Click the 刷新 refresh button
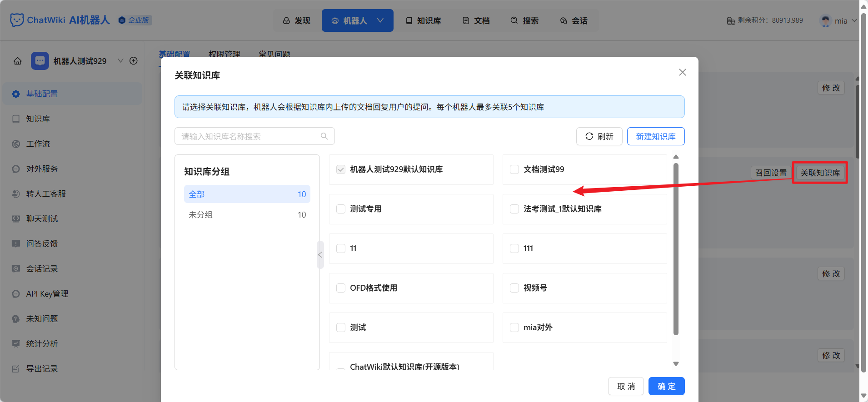The height and width of the screenshot is (402, 868). tap(599, 136)
